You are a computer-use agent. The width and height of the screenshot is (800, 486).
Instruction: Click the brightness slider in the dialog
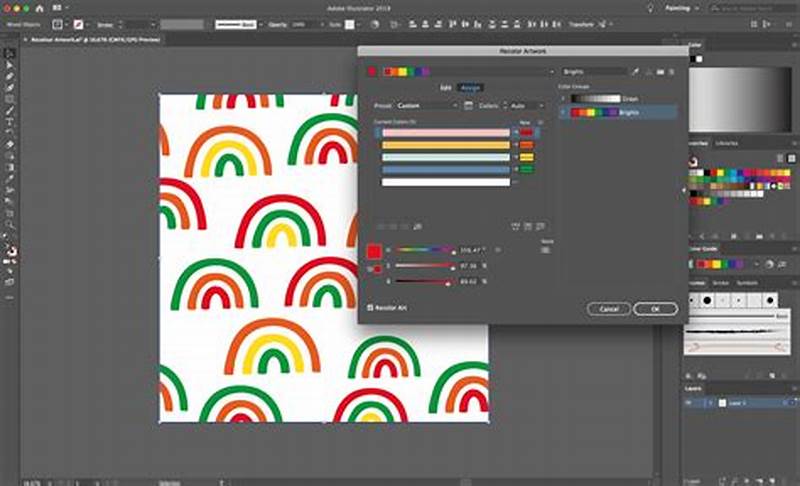tap(424, 282)
